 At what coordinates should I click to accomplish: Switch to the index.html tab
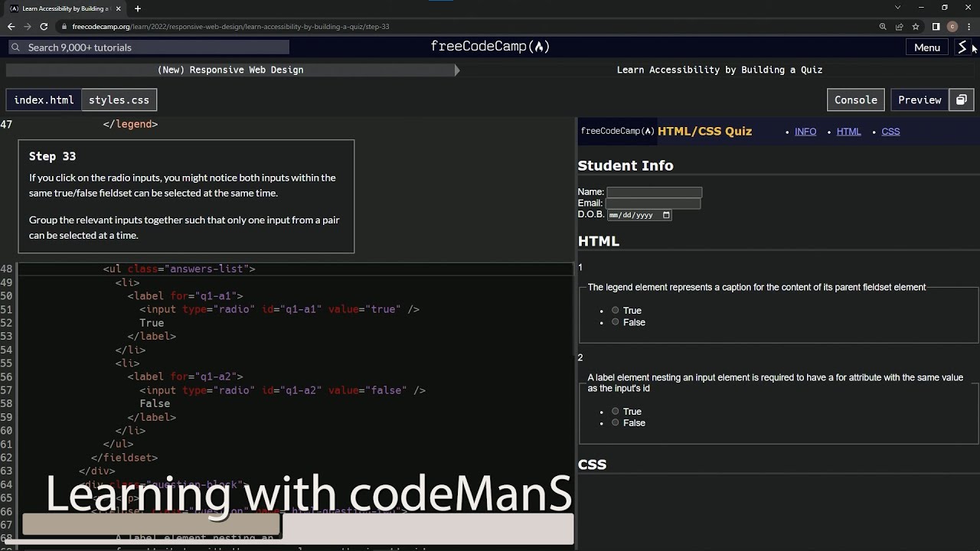click(44, 99)
